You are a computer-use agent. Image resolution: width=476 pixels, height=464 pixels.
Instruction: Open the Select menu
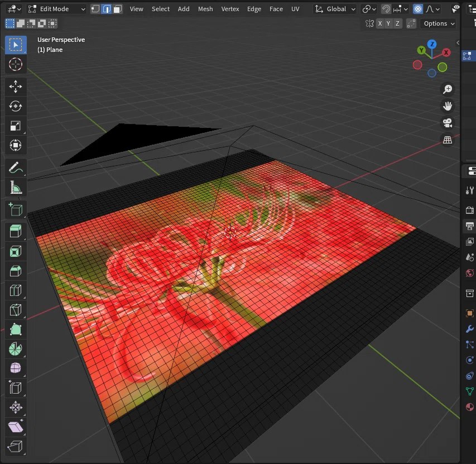pyautogui.click(x=161, y=9)
